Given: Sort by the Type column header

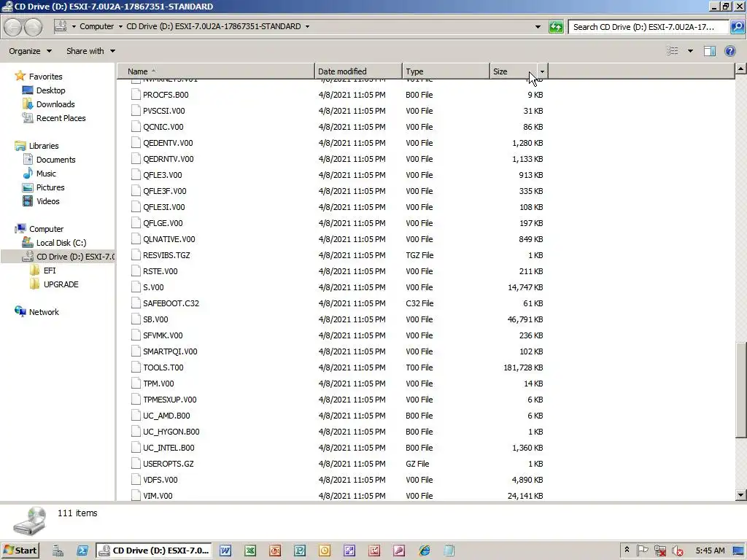Looking at the screenshot, I should (446, 71).
